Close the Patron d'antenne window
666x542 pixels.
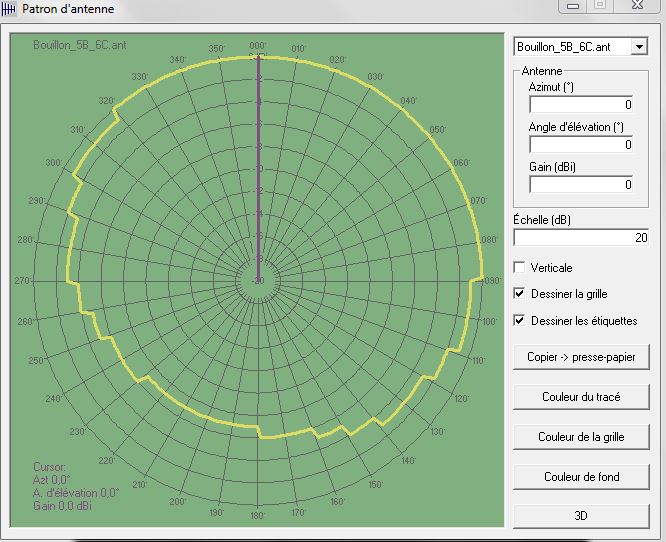tap(637, 6)
